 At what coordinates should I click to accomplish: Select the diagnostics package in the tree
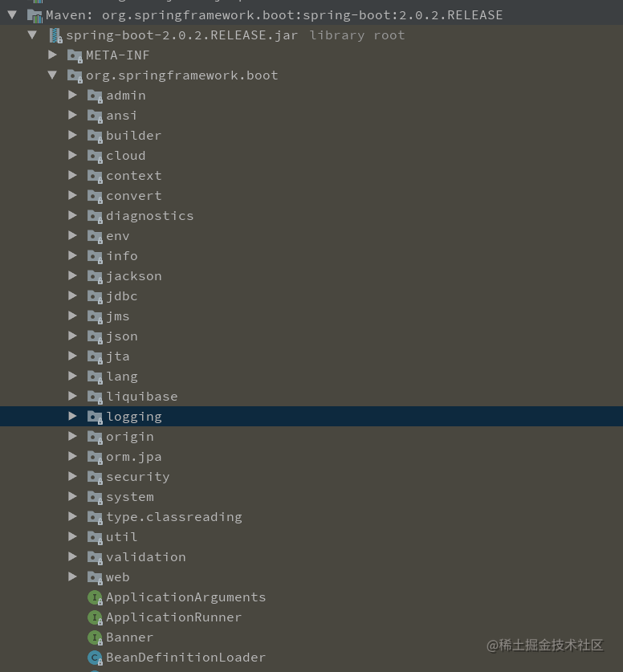(x=150, y=215)
